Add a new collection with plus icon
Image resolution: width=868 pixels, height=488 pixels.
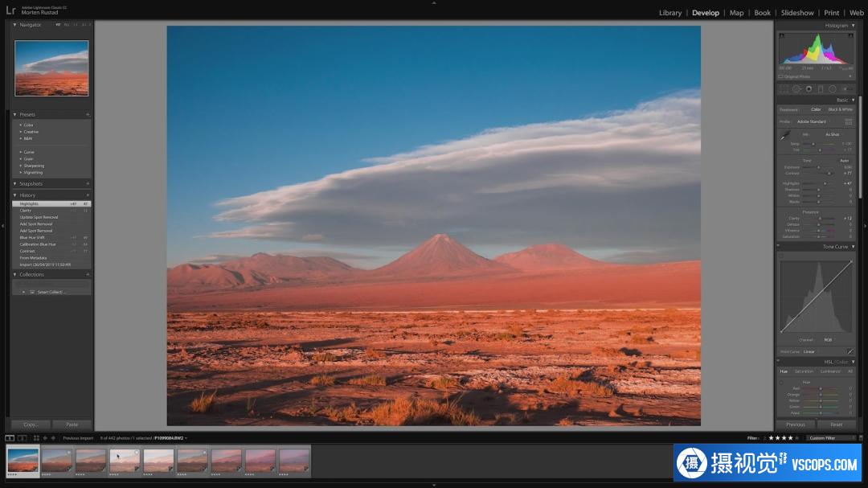pos(88,274)
